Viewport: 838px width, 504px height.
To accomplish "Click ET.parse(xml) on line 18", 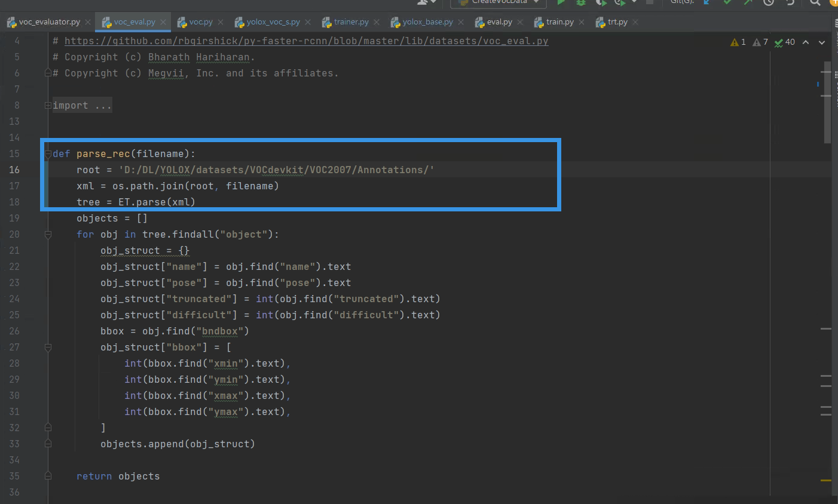I will click(157, 202).
